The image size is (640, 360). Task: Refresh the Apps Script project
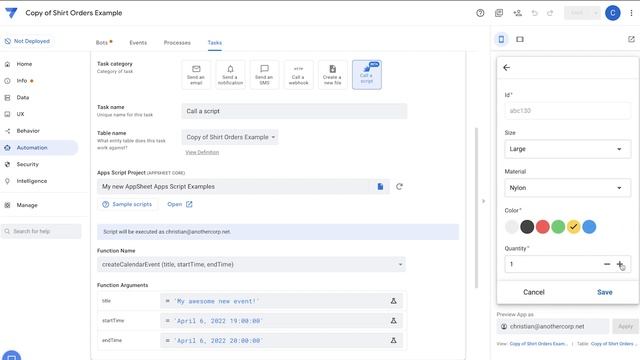click(x=399, y=187)
